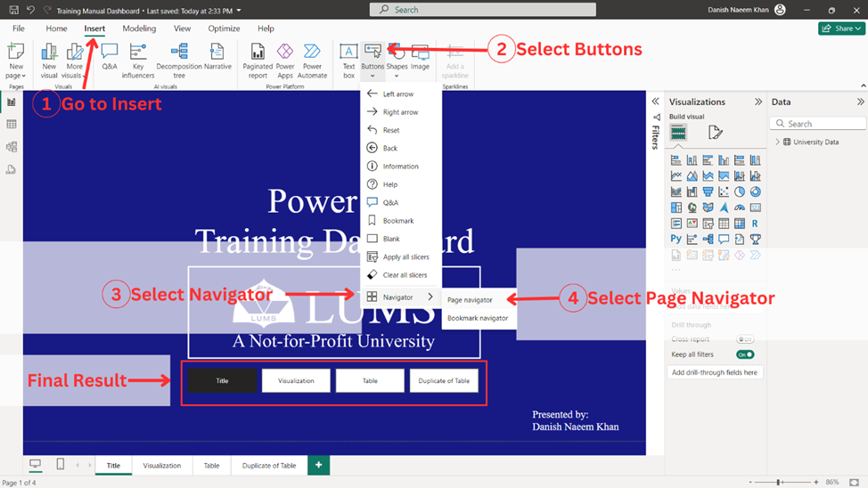This screenshot has width=868, height=488.
Task: Expand the Filters pane
Action: pos(655,102)
